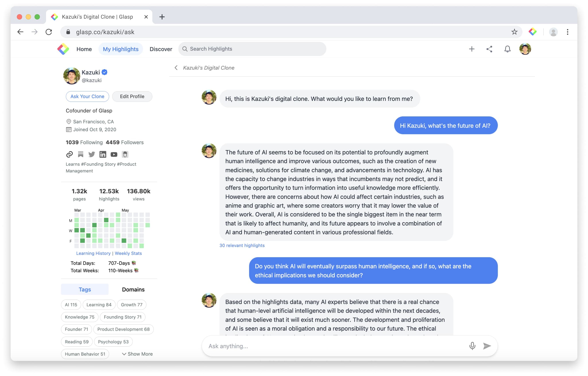Open Kazuki's YouTube icon
This screenshot has height=376, width=588.
tap(114, 154)
